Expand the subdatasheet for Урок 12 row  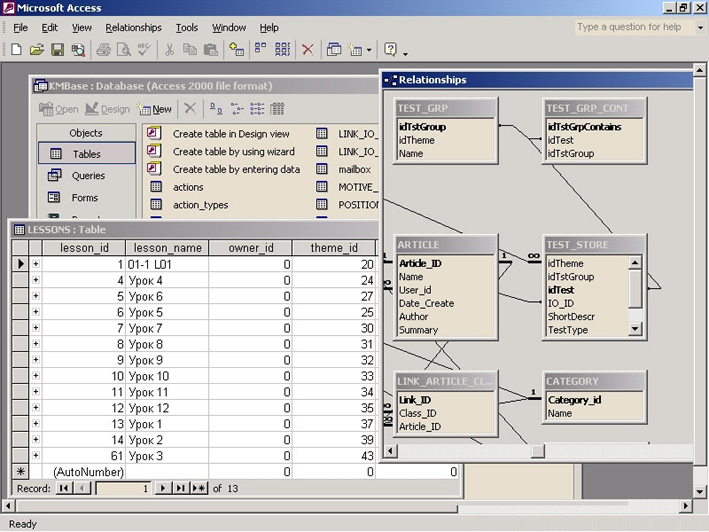36,409
